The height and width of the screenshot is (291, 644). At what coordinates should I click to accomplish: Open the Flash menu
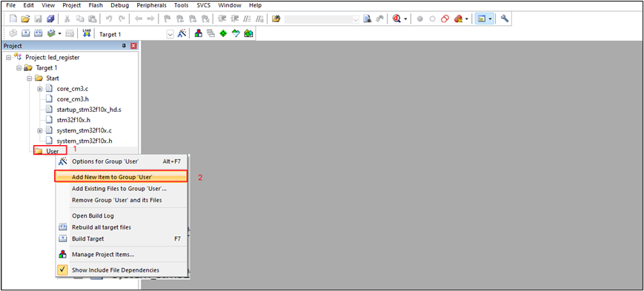tap(96, 5)
